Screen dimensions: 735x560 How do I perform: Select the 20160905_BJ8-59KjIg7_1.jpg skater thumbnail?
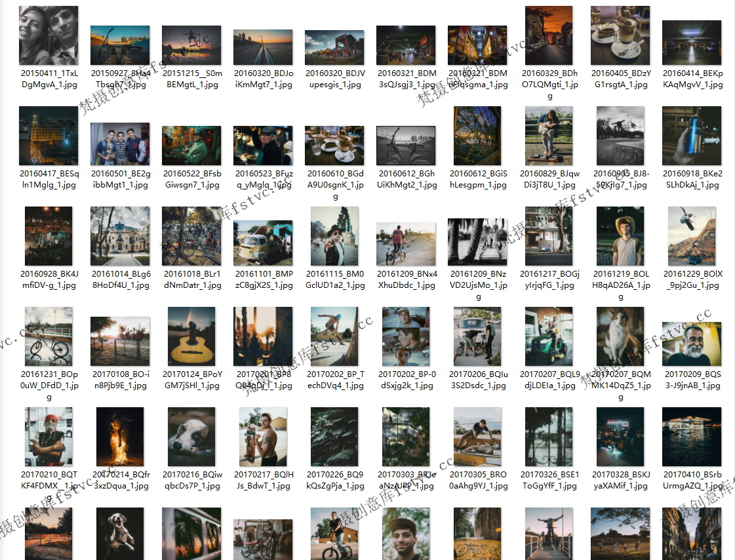click(x=620, y=136)
